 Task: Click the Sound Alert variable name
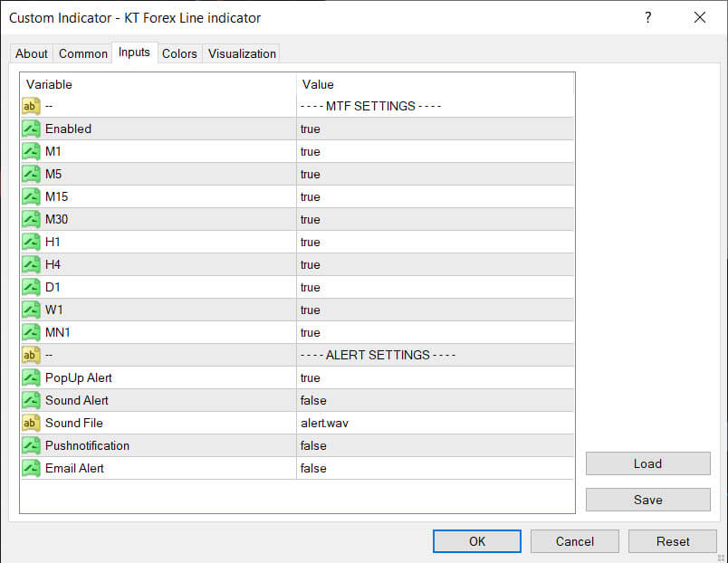click(x=77, y=400)
